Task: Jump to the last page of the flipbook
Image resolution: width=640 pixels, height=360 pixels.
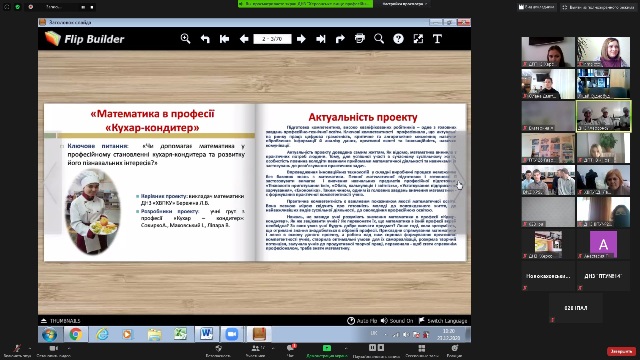Action: (x=321, y=39)
